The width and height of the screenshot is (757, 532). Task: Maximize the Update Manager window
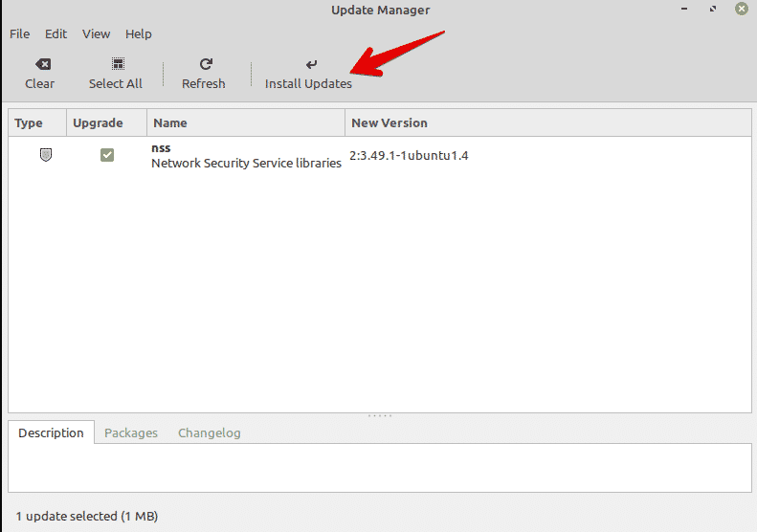[713, 9]
